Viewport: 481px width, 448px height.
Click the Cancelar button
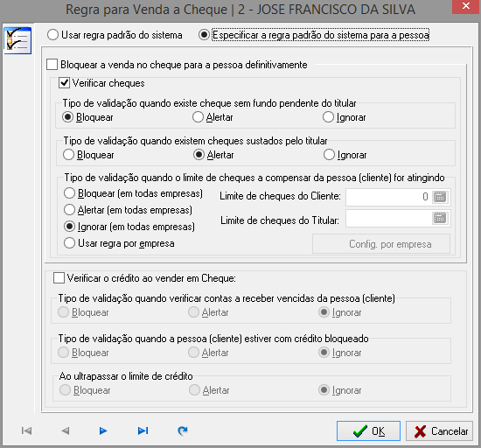pos(439,431)
